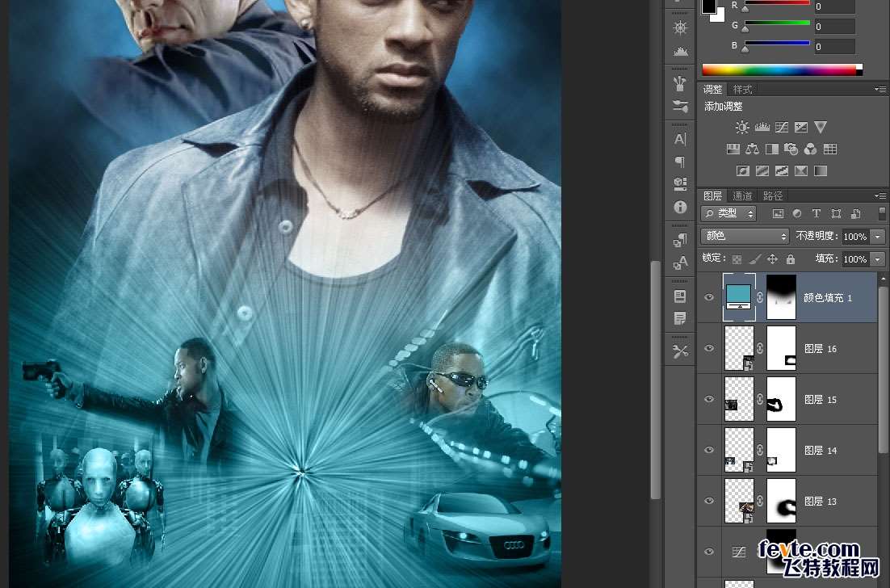
Task: Add a Threshold adjustment layer
Action: pos(782,171)
